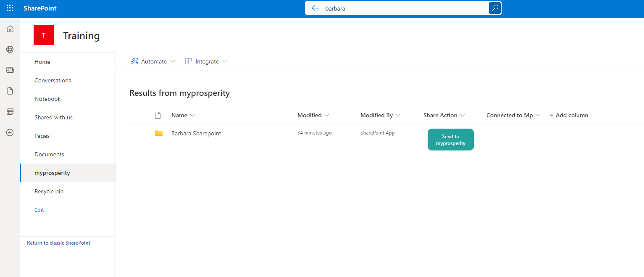Open the Barbara Sharepoint folder name
The width and height of the screenshot is (644, 277).
pyautogui.click(x=196, y=133)
